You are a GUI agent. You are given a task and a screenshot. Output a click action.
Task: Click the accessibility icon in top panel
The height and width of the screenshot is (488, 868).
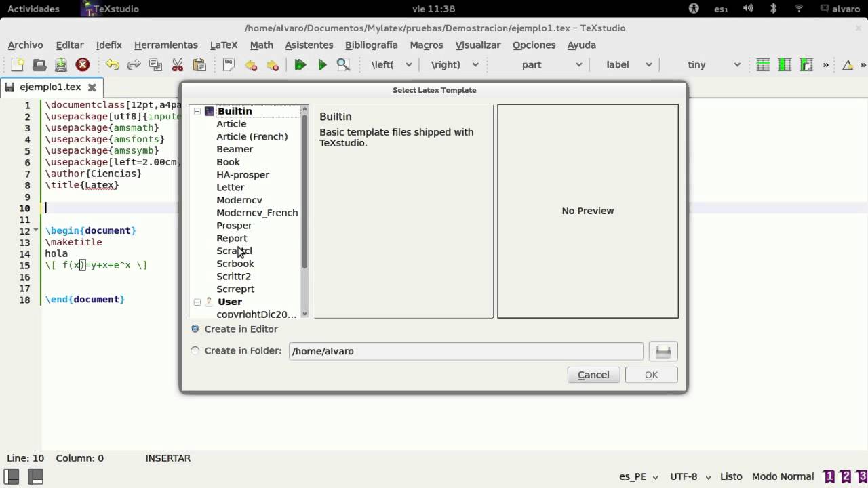pyautogui.click(x=694, y=9)
